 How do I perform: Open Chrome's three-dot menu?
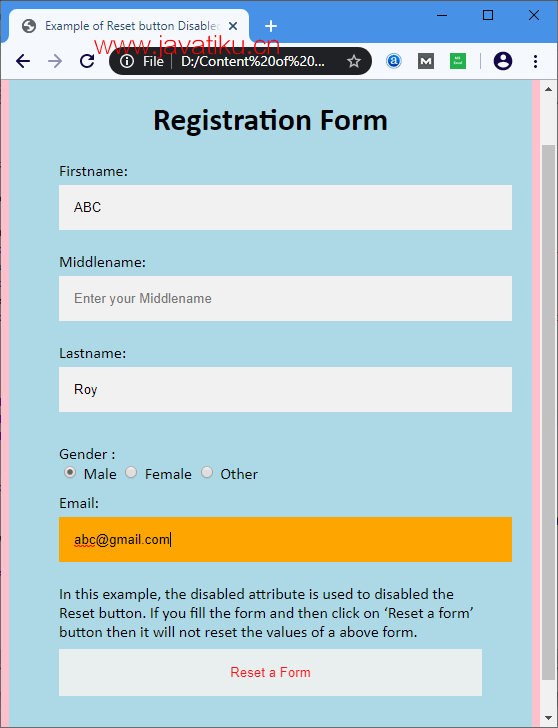(535, 61)
